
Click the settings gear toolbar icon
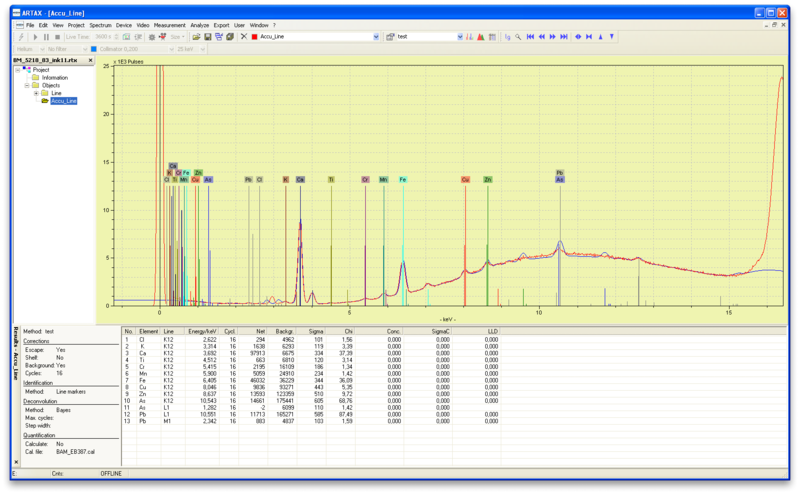pos(152,37)
